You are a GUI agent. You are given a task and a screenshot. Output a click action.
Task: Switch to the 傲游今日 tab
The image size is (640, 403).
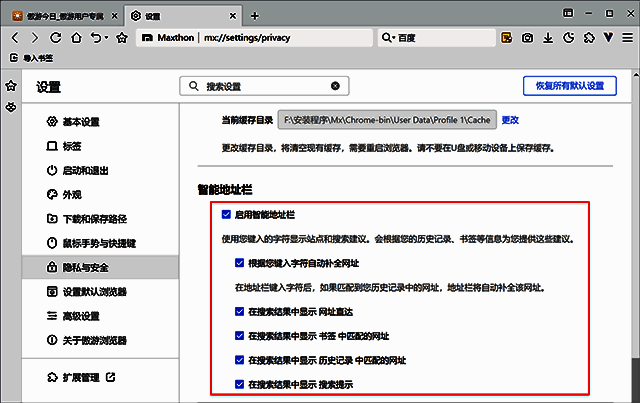click(60, 15)
